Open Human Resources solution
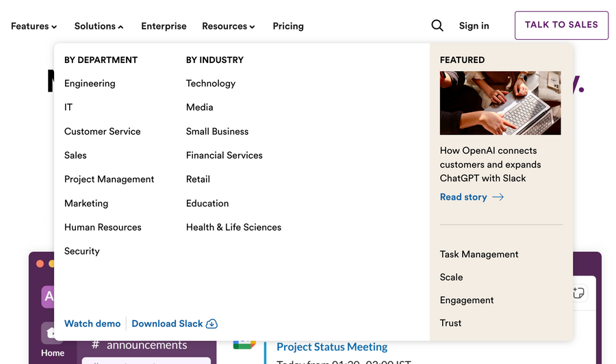616x364 pixels. point(103,227)
